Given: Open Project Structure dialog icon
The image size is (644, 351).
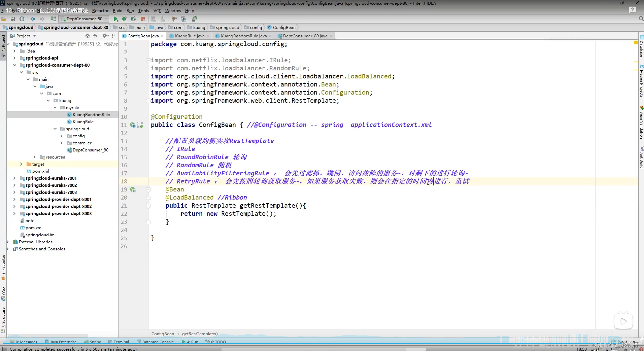Looking at the screenshot, I should coord(183,19).
